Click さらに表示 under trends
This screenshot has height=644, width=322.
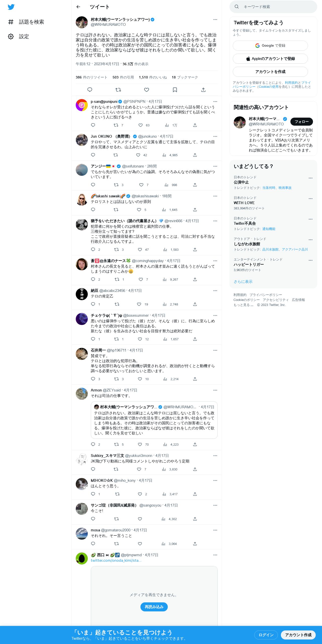243,282
